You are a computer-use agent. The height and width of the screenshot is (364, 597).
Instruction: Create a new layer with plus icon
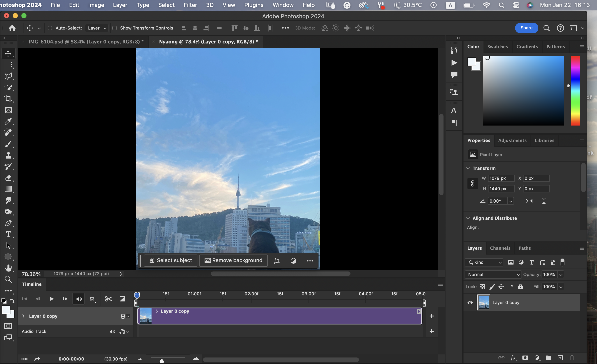pos(560,358)
